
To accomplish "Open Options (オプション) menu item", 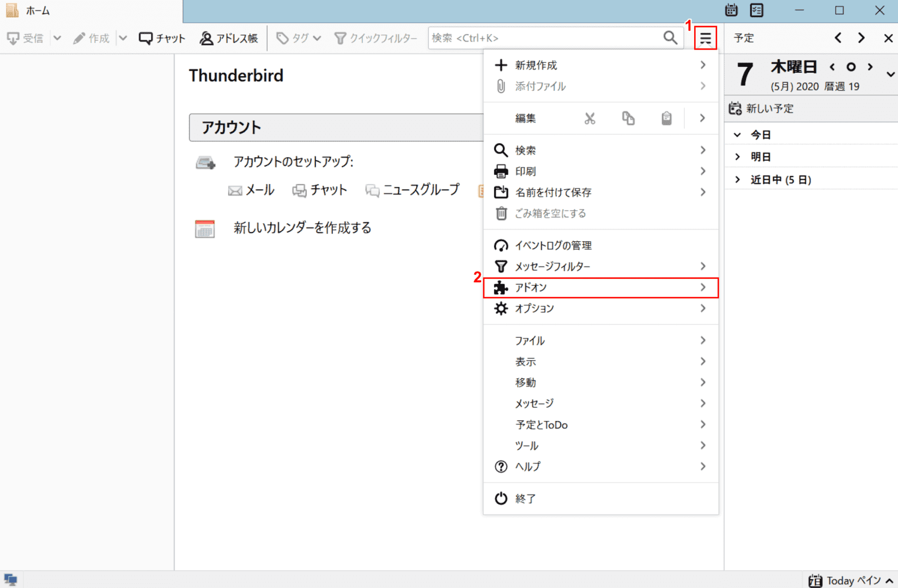I will 601,308.
